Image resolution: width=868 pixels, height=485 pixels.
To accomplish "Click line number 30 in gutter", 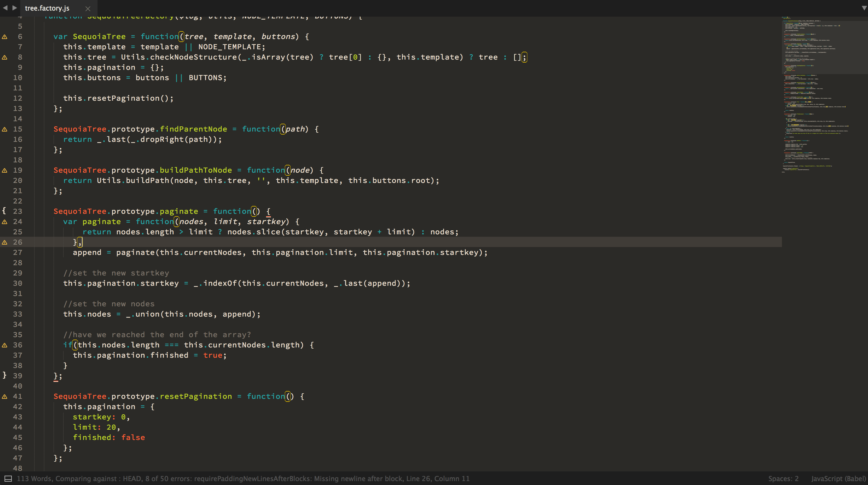I will (18, 283).
